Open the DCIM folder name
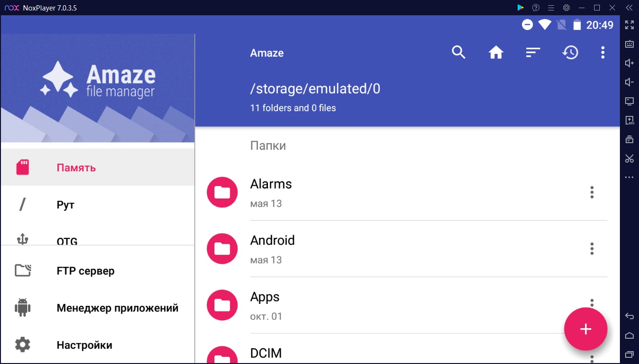 tap(266, 353)
